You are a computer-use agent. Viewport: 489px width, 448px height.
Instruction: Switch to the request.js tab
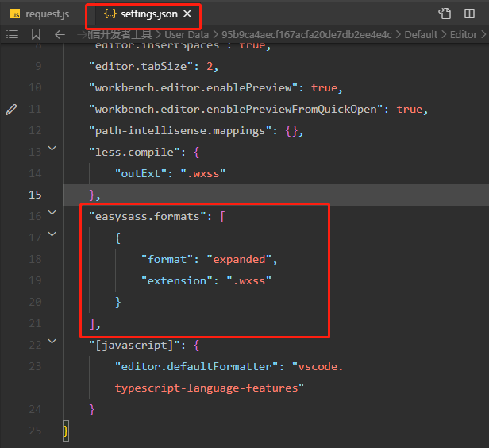click(40, 14)
